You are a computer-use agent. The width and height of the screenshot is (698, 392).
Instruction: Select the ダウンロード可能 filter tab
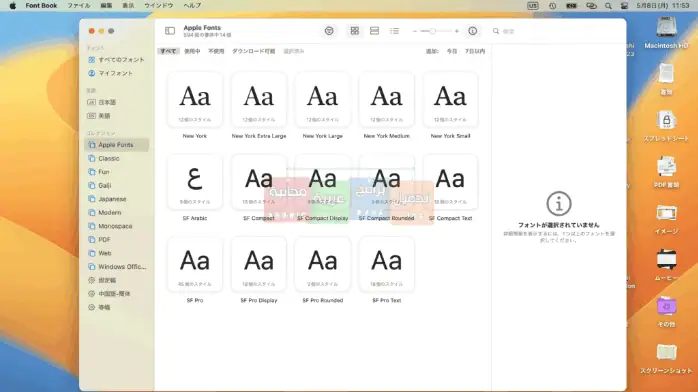point(254,51)
